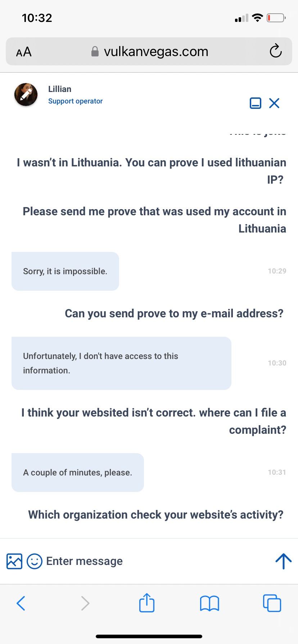Minimize the support chat window

[x=255, y=103]
